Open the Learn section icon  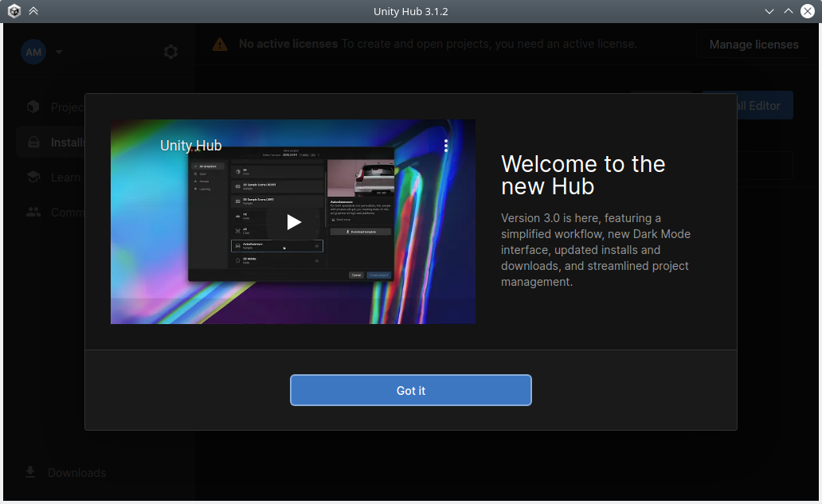[33, 177]
